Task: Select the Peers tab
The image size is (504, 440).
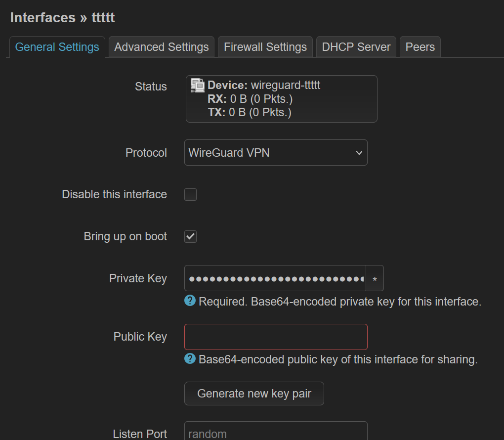Action: pyautogui.click(x=420, y=47)
